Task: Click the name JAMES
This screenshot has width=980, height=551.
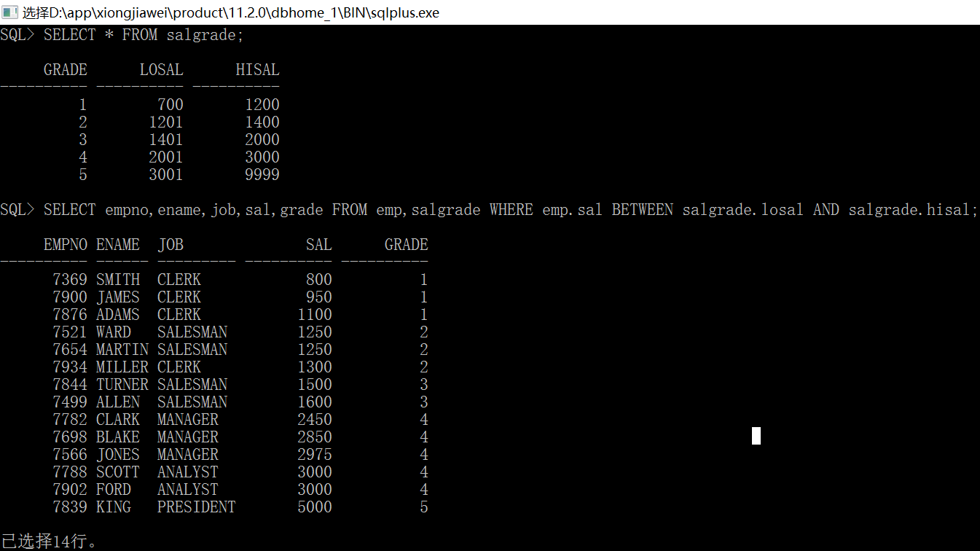Action: [117, 297]
